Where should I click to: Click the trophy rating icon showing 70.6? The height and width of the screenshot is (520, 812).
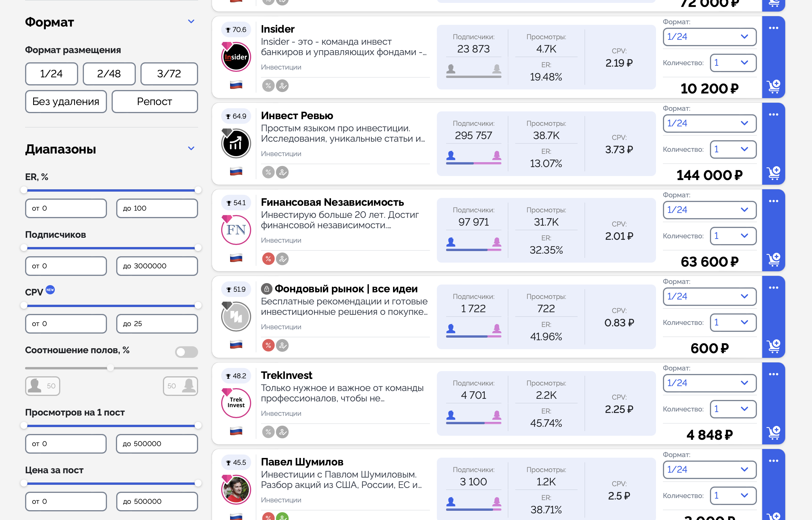click(x=236, y=29)
